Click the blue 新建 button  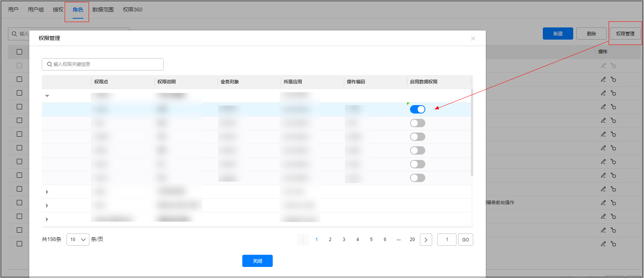click(x=558, y=34)
